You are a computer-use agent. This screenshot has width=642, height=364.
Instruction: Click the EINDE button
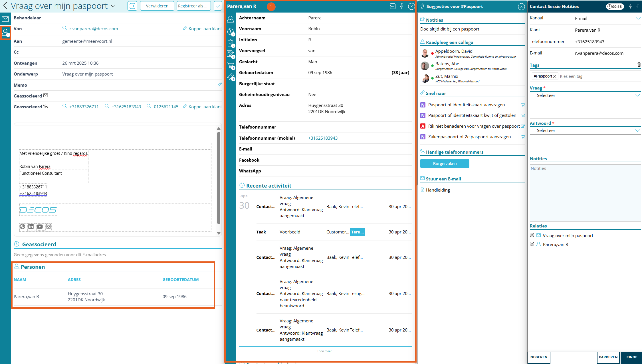(632, 357)
